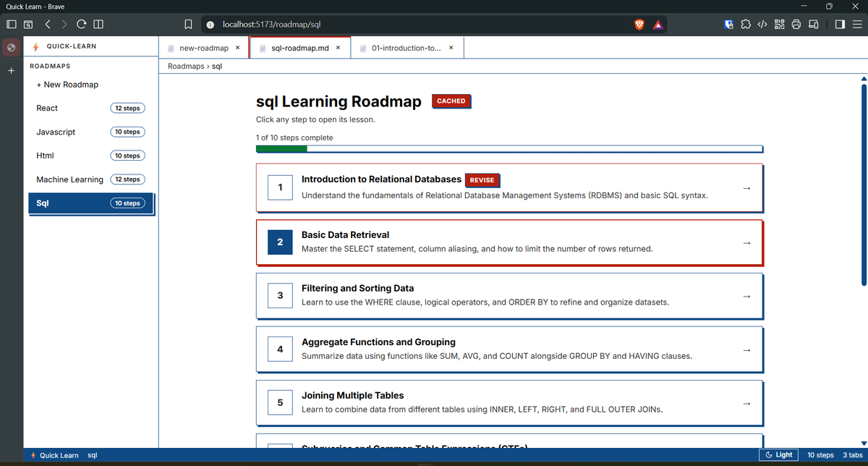Open the Javascript roadmap
The height and width of the screenshot is (466, 868).
point(91,132)
